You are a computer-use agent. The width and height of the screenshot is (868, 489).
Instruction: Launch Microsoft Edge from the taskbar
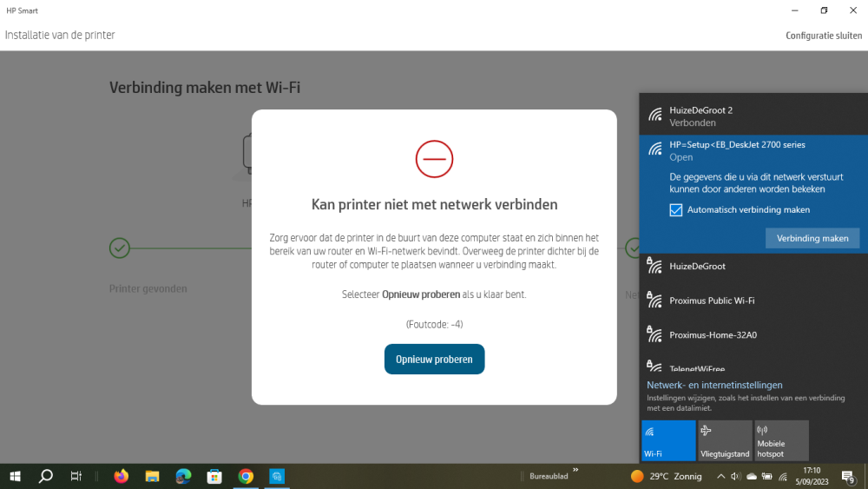point(183,476)
